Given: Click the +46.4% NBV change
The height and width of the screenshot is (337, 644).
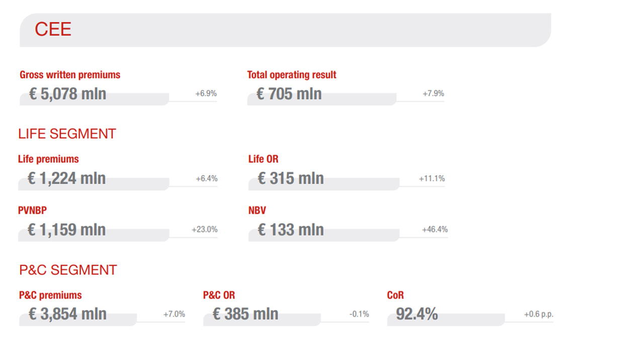Looking at the screenshot, I should pyautogui.click(x=435, y=229).
